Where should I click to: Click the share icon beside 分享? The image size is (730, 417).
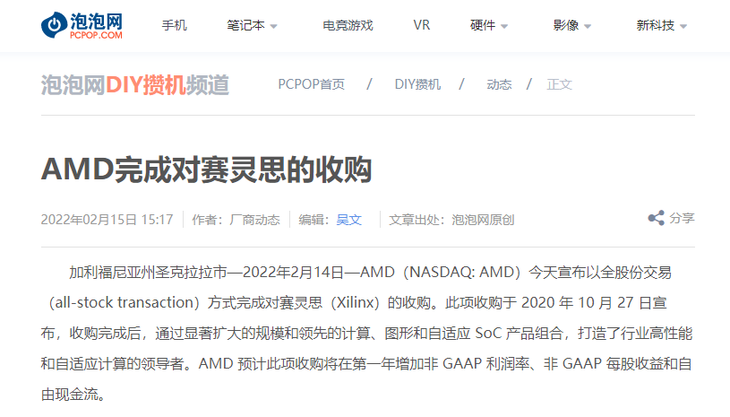[656, 218]
